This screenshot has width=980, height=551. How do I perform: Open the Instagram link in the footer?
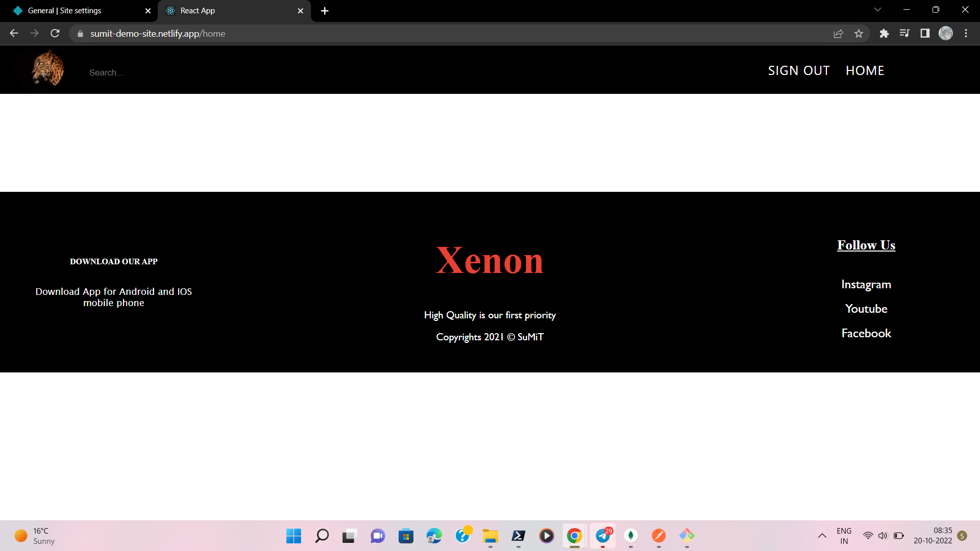[866, 284]
